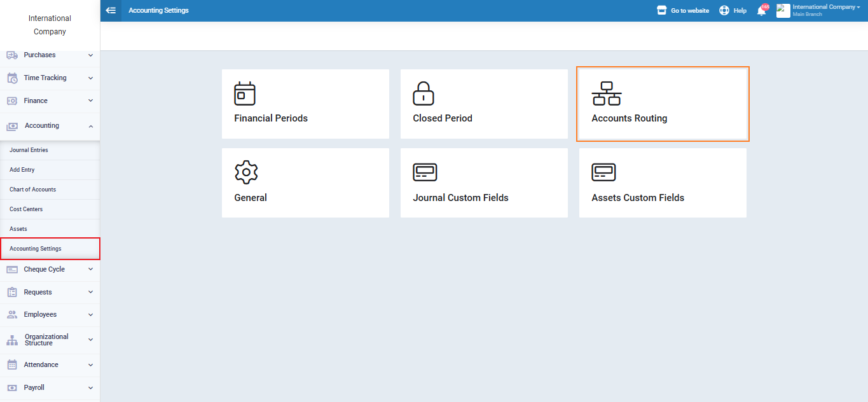Open the notifications bell
The width and height of the screenshot is (868, 402).
761,11
